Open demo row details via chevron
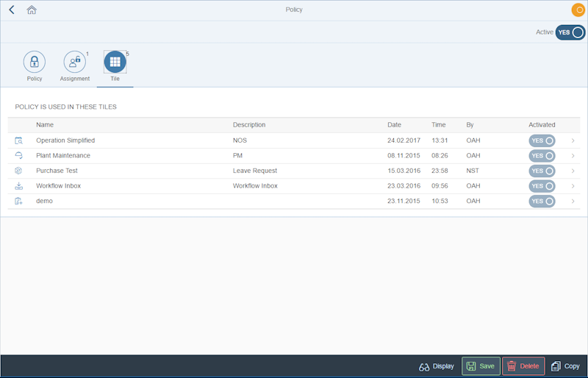588x378 pixels. (x=573, y=202)
